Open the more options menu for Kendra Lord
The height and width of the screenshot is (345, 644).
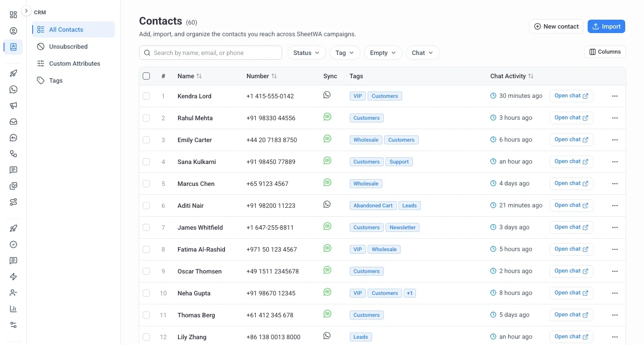click(615, 96)
